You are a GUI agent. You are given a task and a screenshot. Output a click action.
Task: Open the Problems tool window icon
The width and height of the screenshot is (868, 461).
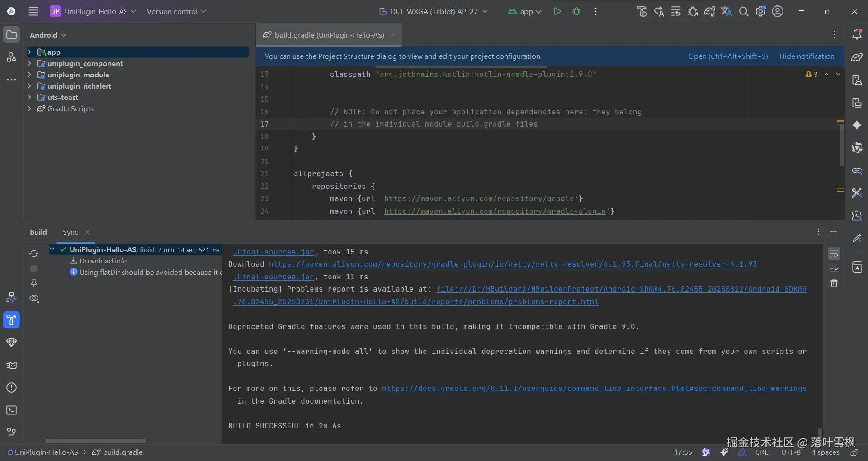12,388
